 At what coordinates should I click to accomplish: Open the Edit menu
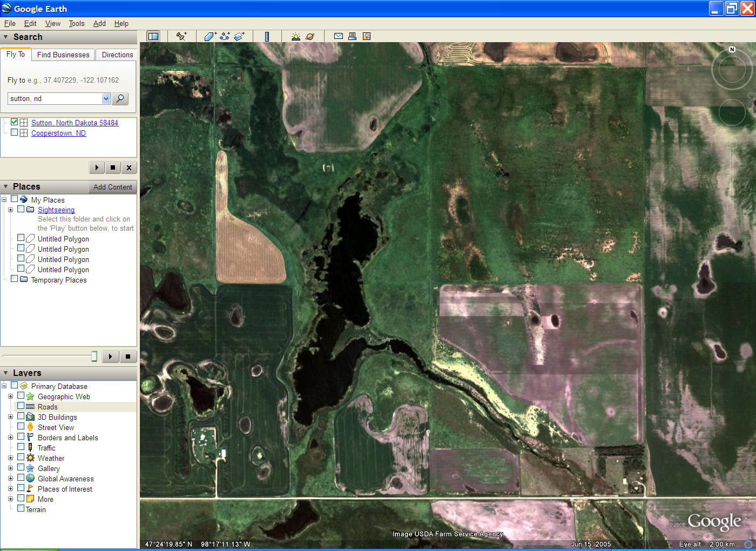coord(30,23)
